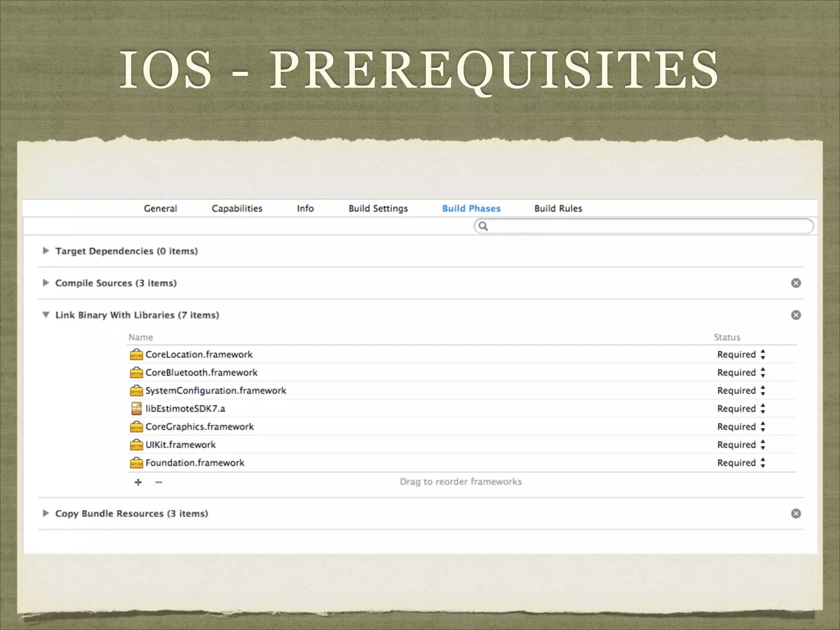Open the Capabilities tab
The width and height of the screenshot is (840, 630).
point(237,208)
